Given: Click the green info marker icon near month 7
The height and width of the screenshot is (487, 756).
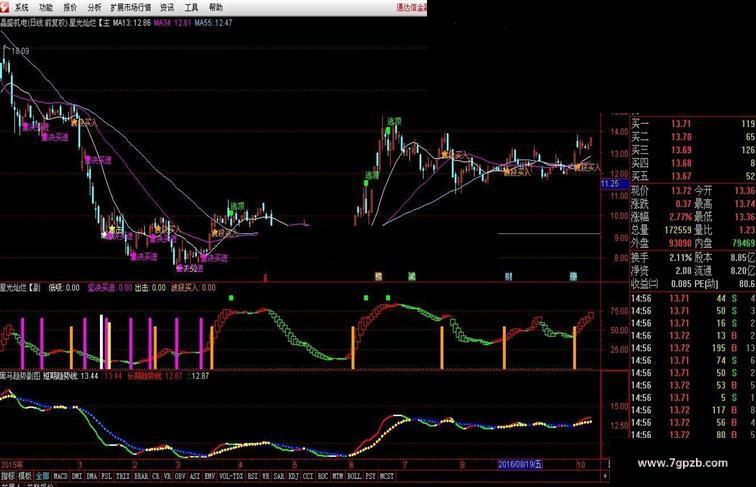Looking at the screenshot, I should [x=412, y=276].
